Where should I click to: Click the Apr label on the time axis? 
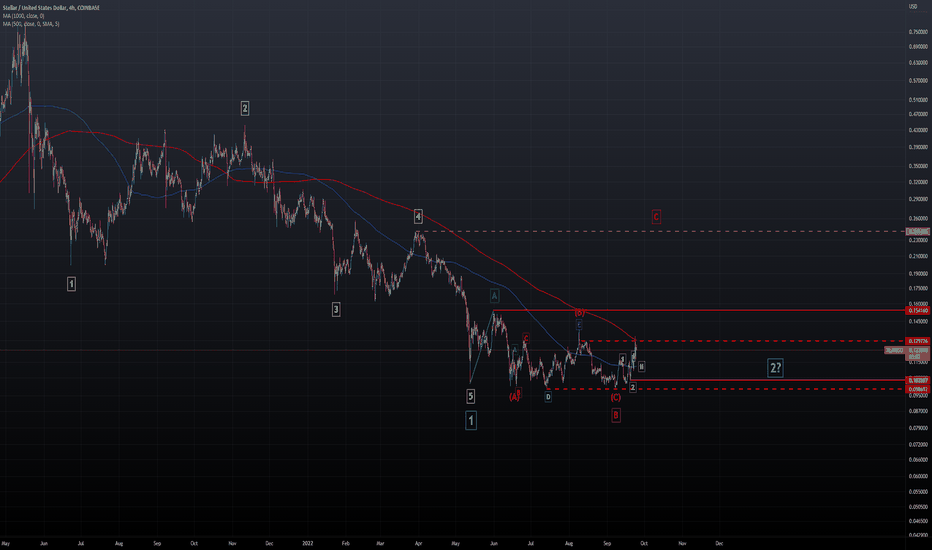click(418, 543)
